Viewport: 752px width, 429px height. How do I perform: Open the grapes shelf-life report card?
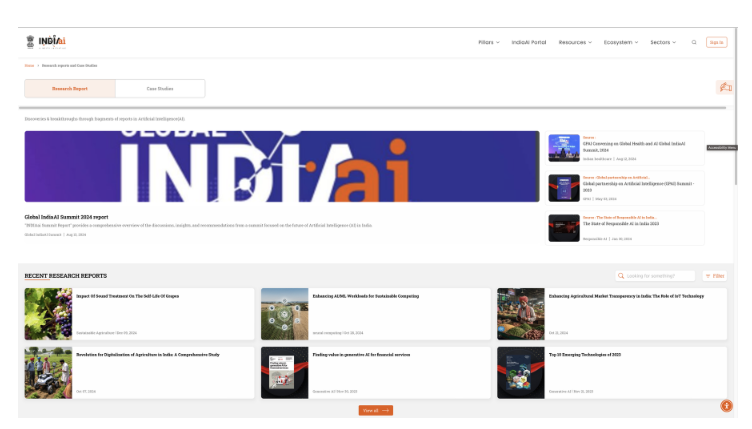(x=139, y=314)
